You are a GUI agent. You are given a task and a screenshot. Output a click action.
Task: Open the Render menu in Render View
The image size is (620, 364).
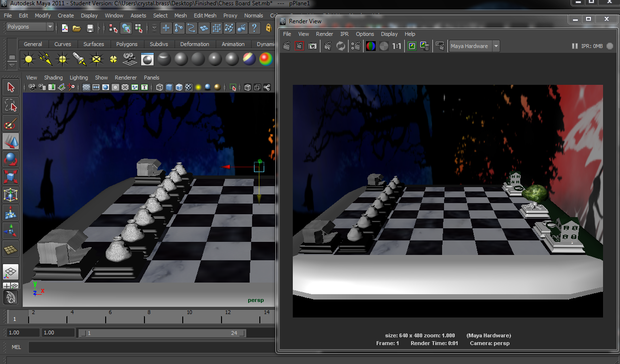click(324, 34)
